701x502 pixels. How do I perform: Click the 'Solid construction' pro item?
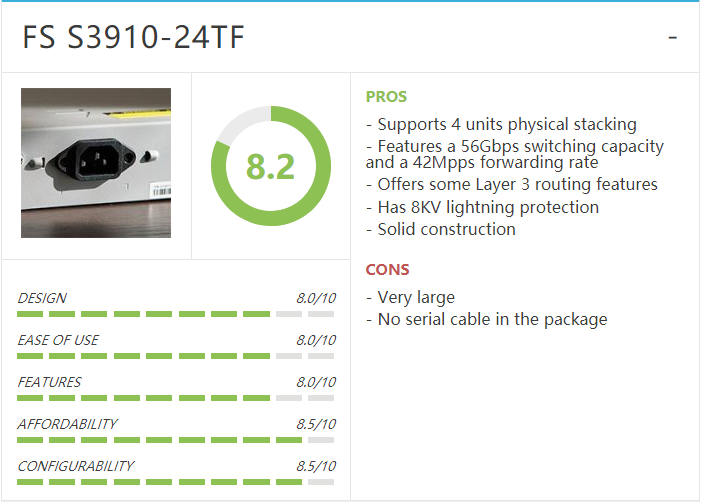tap(440, 229)
